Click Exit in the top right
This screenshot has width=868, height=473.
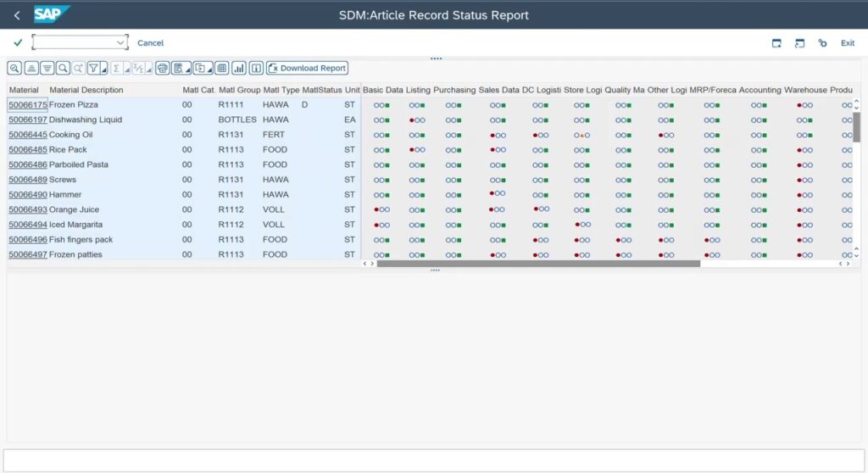coord(847,43)
